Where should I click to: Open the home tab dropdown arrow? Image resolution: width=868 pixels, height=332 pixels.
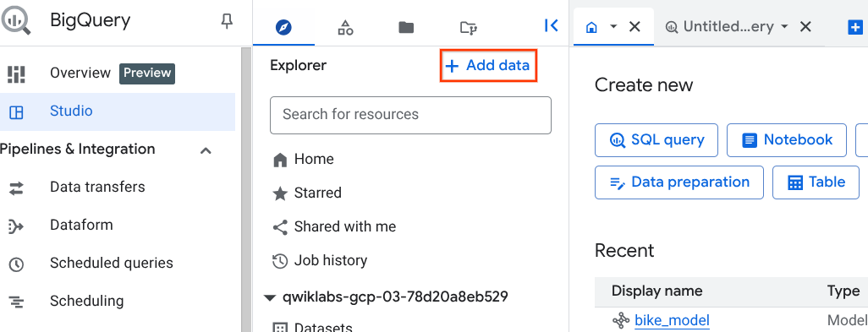pyautogui.click(x=613, y=26)
